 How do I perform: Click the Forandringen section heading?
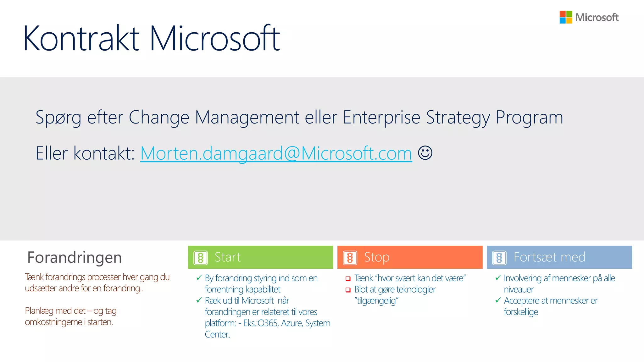[x=75, y=257]
